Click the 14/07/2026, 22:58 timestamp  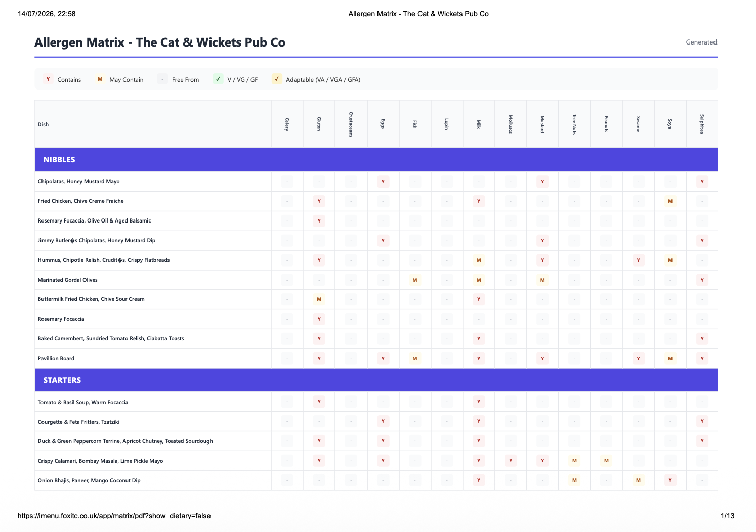point(47,14)
